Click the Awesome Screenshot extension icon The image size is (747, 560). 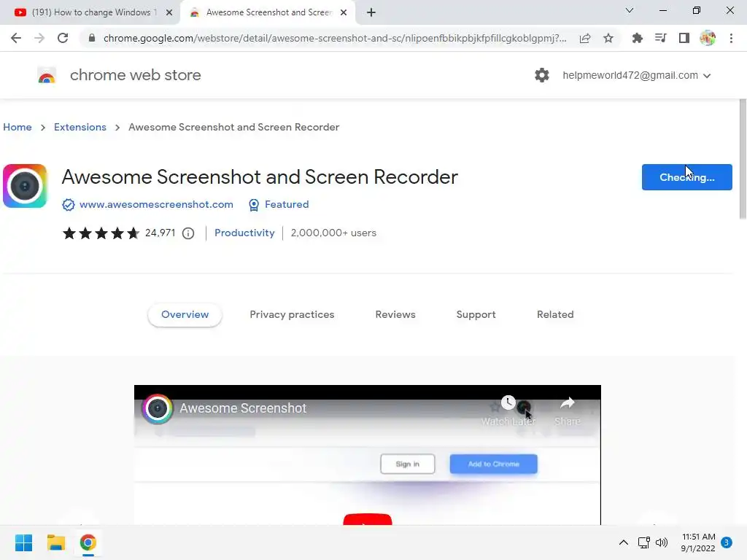click(x=25, y=186)
